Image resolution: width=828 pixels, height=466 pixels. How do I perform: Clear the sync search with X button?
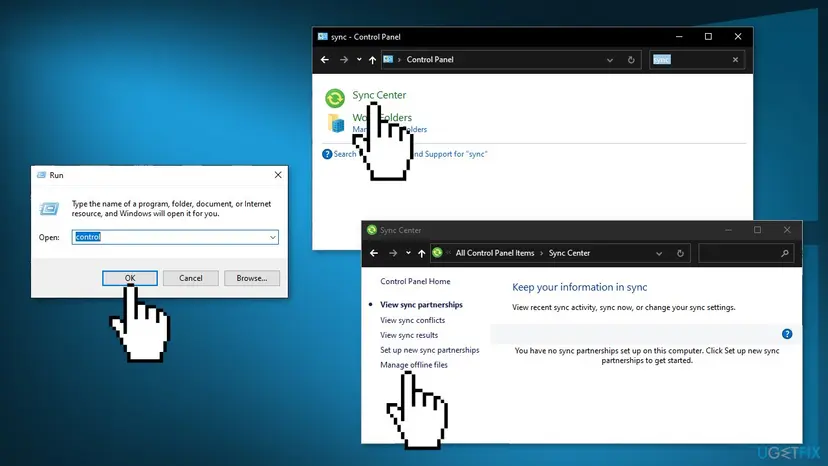coord(735,60)
